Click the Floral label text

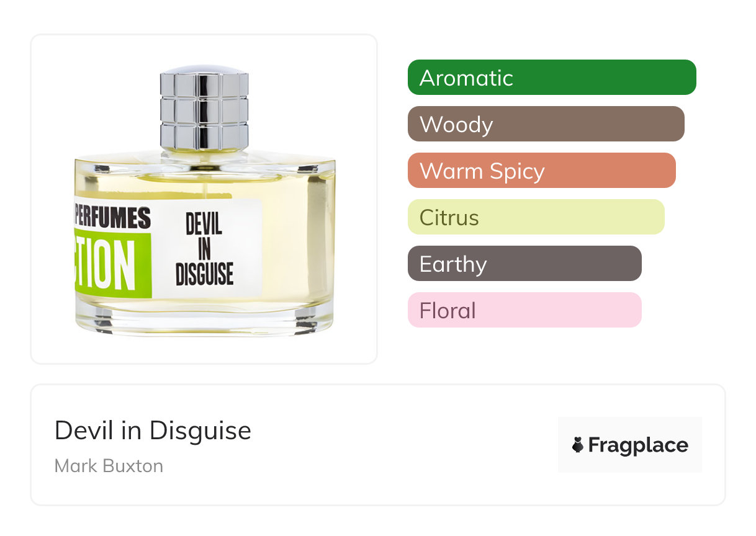448,311
